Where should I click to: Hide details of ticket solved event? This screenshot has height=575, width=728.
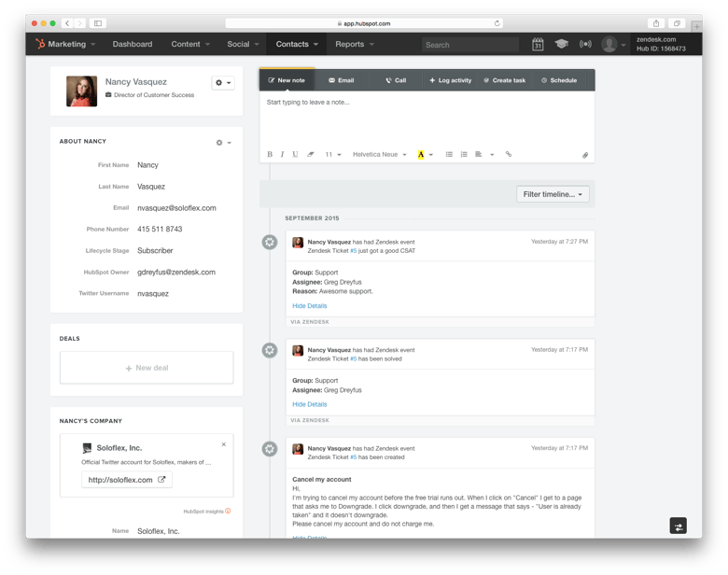310,404
